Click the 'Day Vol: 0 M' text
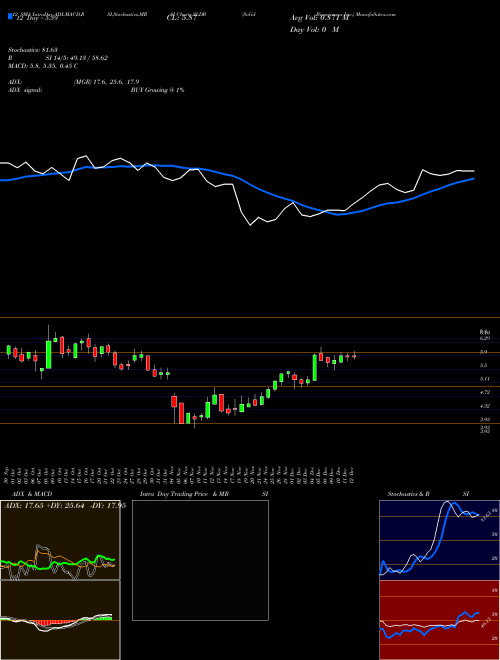Viewport: 500px width, 660px height. coord(314,30)
